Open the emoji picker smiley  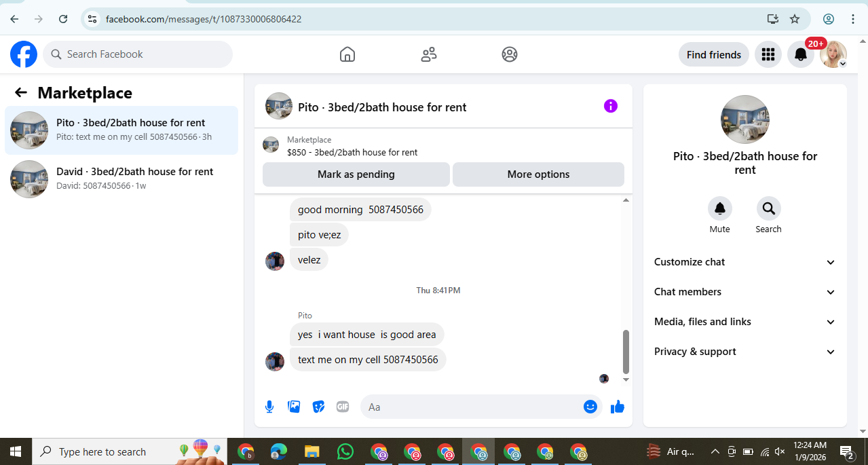[590, 407]
